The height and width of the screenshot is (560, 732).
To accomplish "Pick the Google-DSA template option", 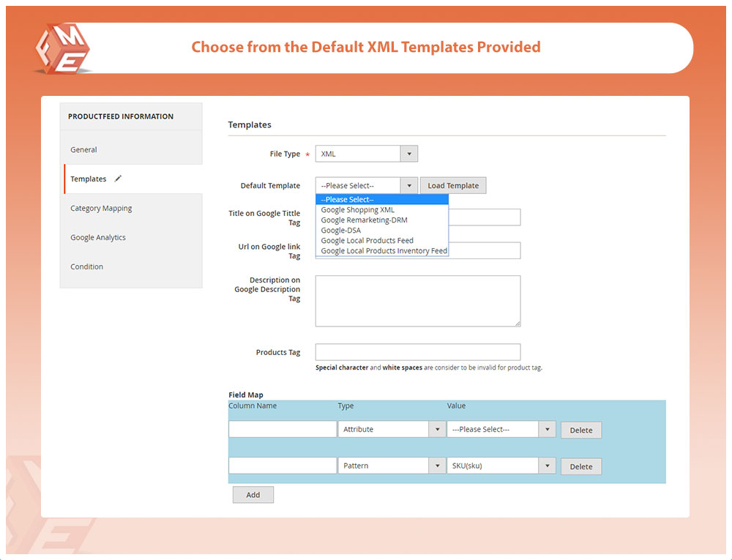I will point(340,231).
